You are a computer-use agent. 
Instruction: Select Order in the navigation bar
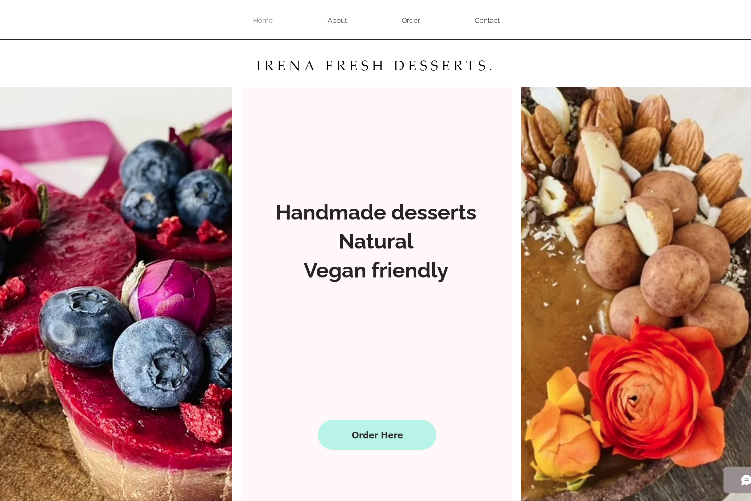click(x=411, y=20)
